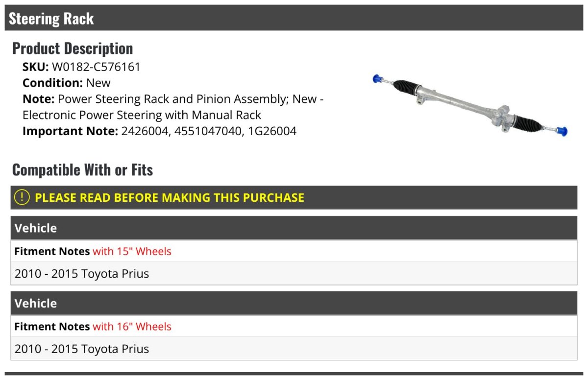Image resolution: width=588 pixels, height=380 pixels.
Task: Click the Steering Rack header bar
Action: click(294, 18)
